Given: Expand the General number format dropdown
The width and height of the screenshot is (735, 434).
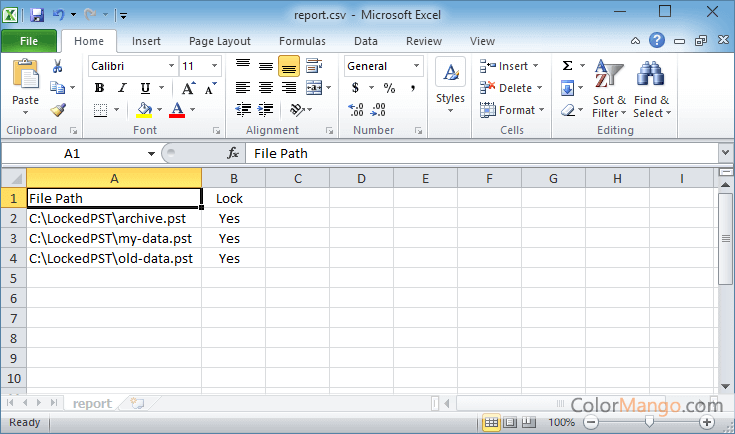Looking at the screenshot, I should pos(416,66).
